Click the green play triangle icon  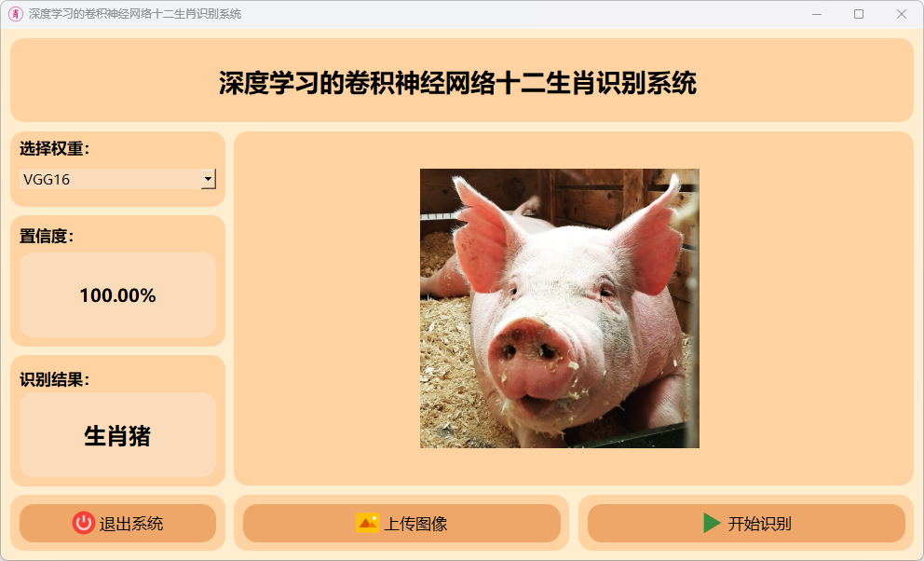pos(712,523)
